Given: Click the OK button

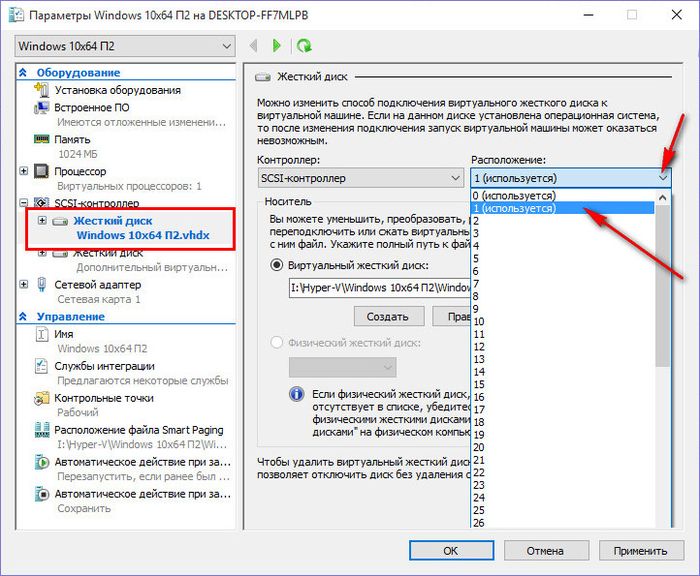Looking at the screenshot, I should tap(451, 551).
